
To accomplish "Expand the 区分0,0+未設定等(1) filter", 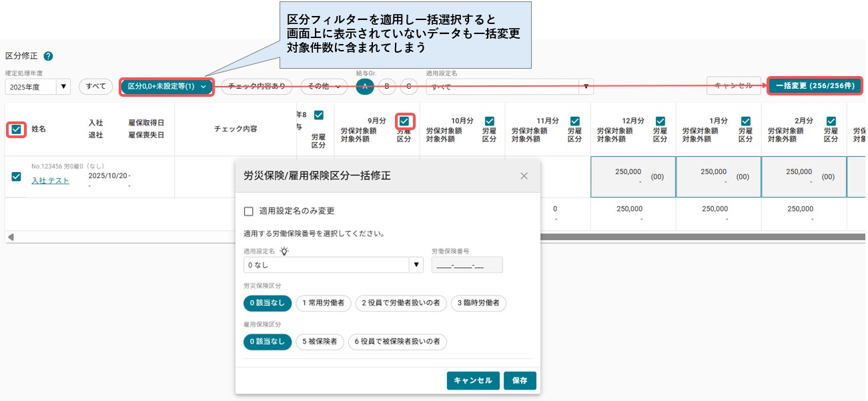I will pos(167,86).
